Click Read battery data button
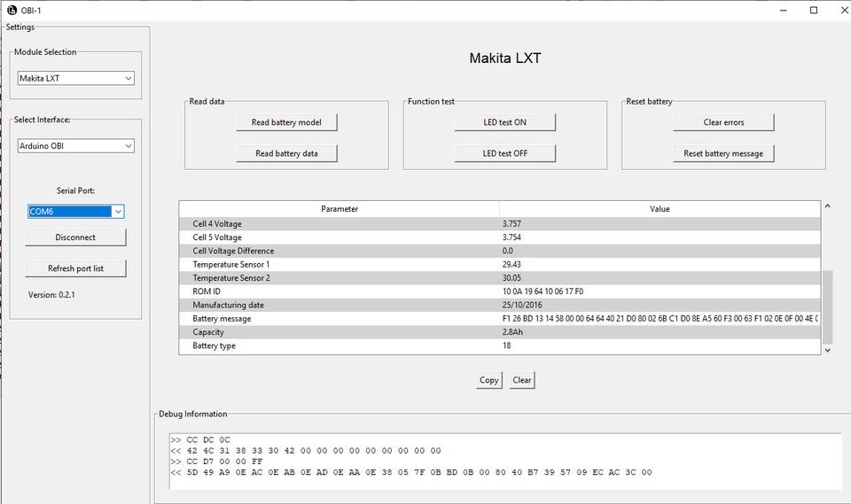 coord(286,153)
